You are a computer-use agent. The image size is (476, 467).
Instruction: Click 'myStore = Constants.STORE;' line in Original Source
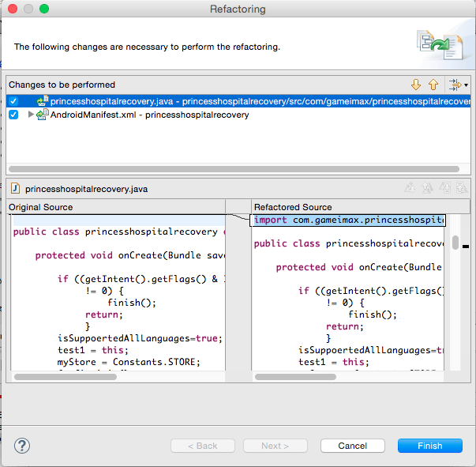tap(129, 362)
